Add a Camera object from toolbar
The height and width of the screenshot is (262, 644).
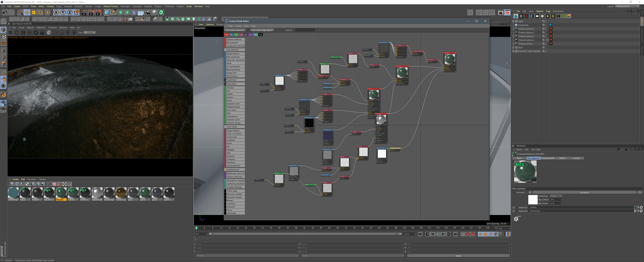[147, 12]
